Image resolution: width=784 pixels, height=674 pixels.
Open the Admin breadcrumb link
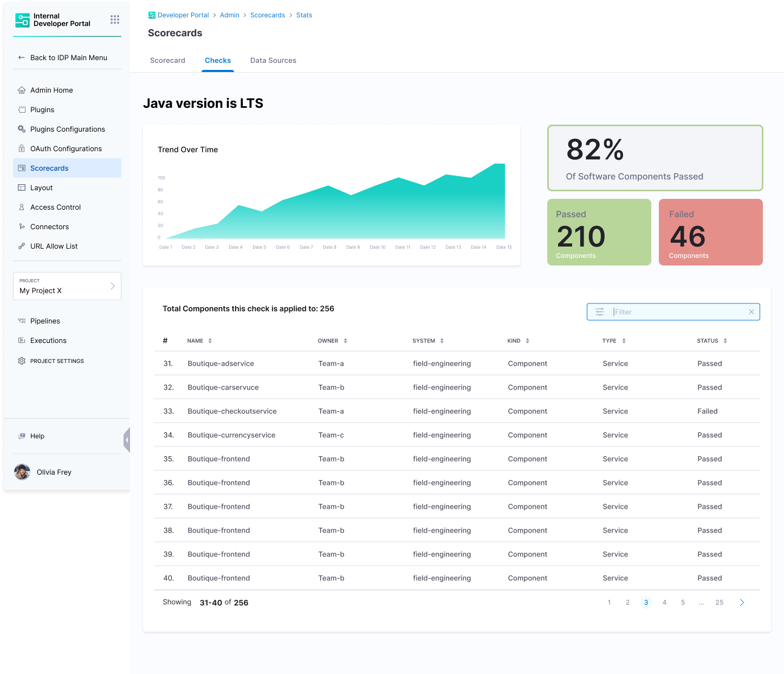click(x=230, y=15)
